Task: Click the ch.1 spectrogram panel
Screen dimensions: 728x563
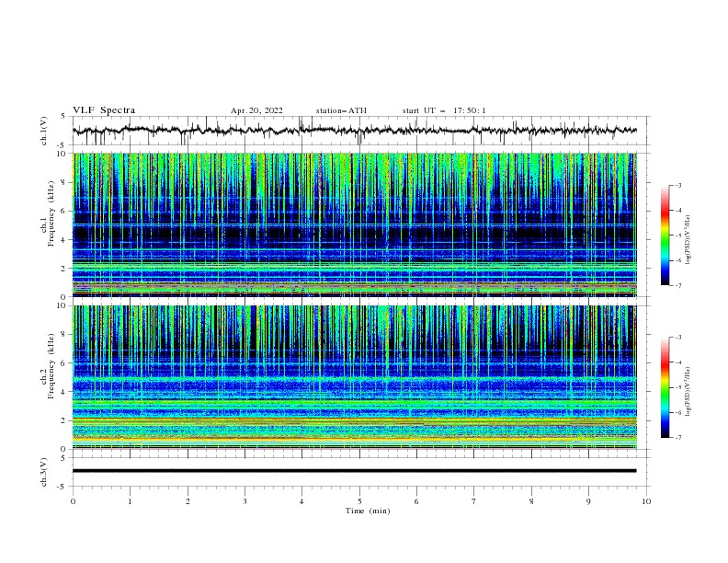Action: pyautogui.click(x=355, y=224)
